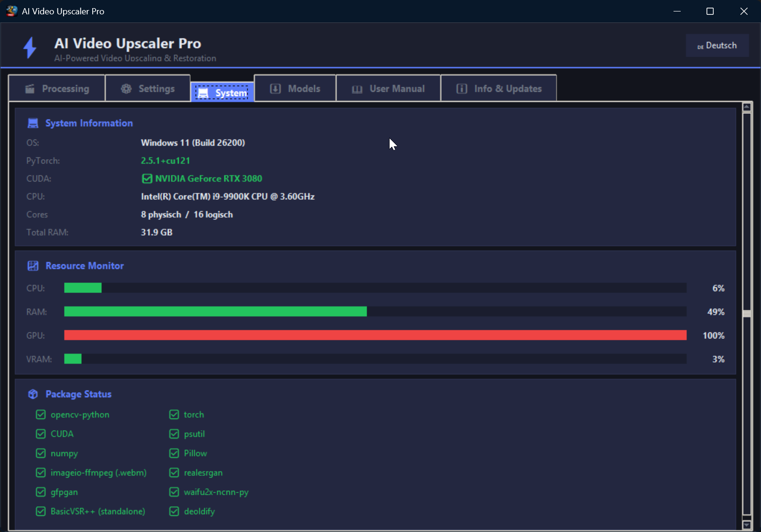Click the GPU 100% value
The height and width of the screenshot is (532, 761).
point(714,336)
